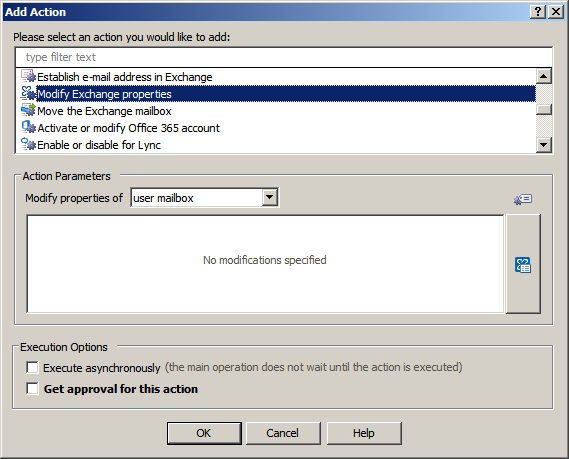Expand the user mailbox dropdown

point(270,197)
